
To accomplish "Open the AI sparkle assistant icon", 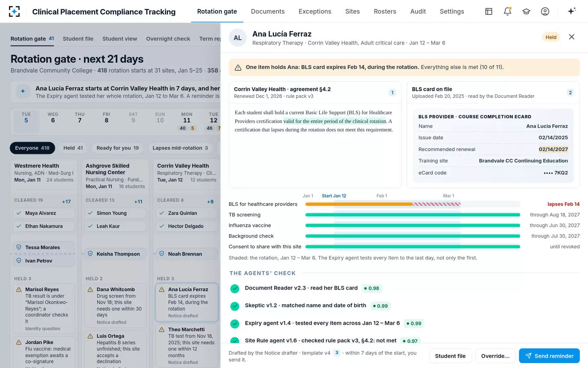I will pos(572,11).
